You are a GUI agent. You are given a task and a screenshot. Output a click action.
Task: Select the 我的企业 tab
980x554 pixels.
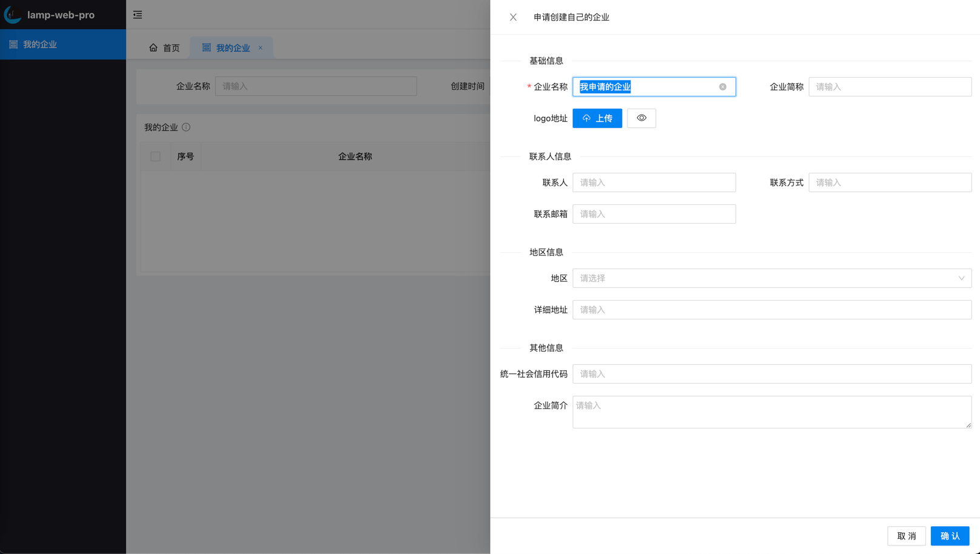(x=233, y=48)
